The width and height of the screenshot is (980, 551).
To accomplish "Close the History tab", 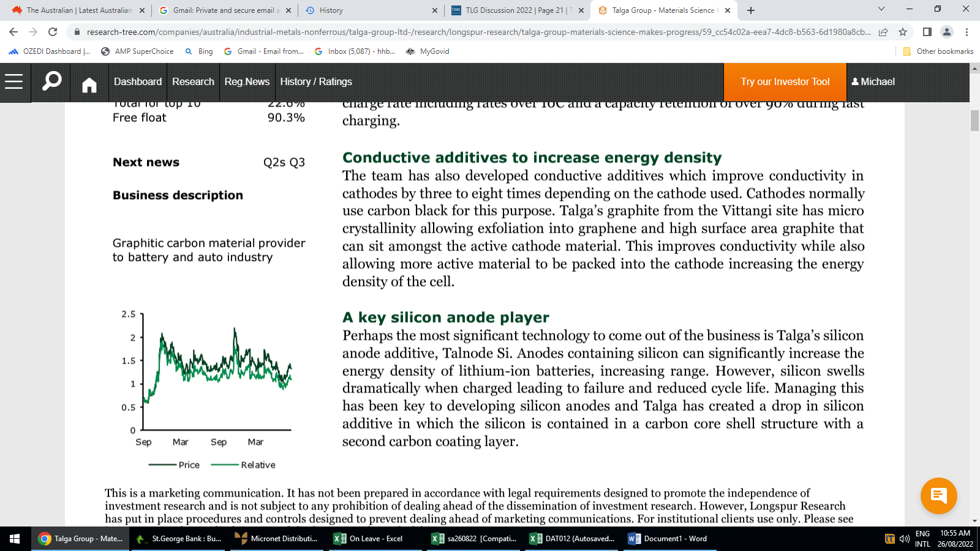I will point(435,10).
